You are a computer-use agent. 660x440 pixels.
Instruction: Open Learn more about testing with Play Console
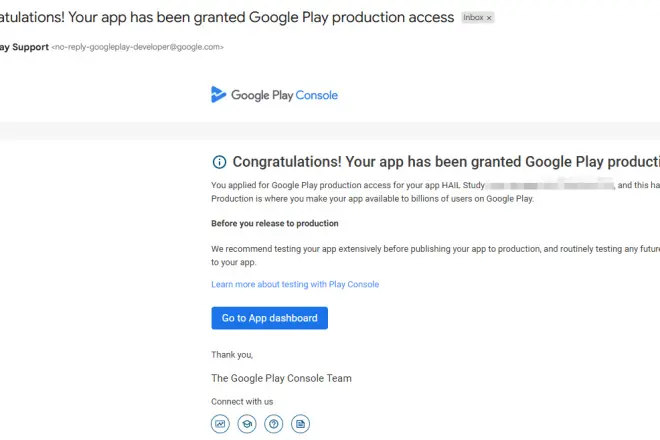[x=295, y=284]
